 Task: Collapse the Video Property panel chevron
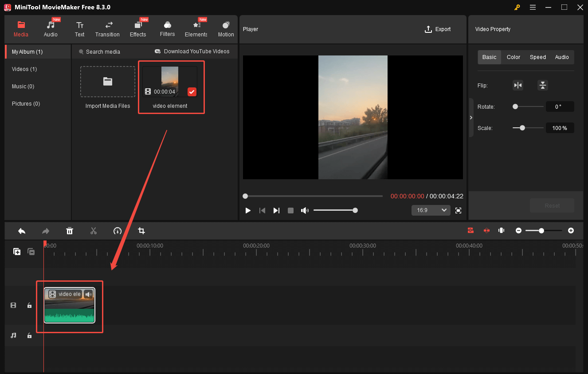click(471, 118)
